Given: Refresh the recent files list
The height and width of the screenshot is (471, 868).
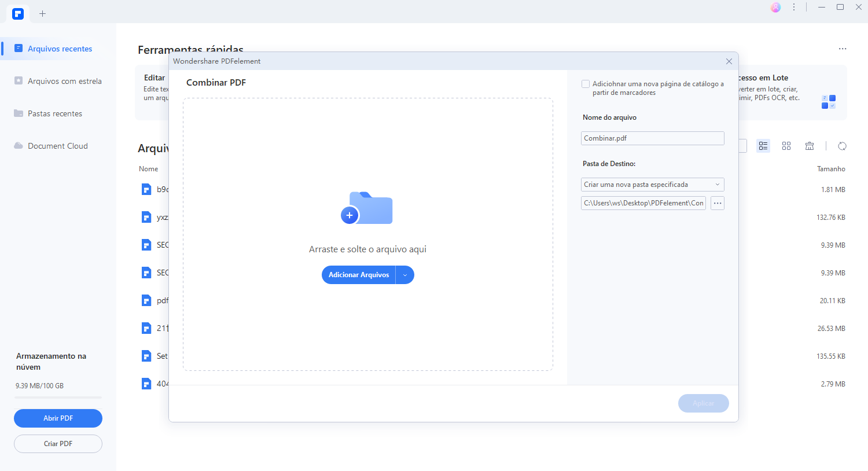Looking at the screenshot, I should (842, 146).
